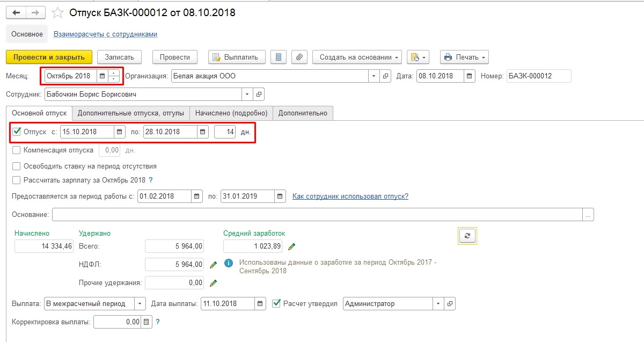644x342 pixels.
Task: Click the Провести и закрыть button
Action: (49, 57)
